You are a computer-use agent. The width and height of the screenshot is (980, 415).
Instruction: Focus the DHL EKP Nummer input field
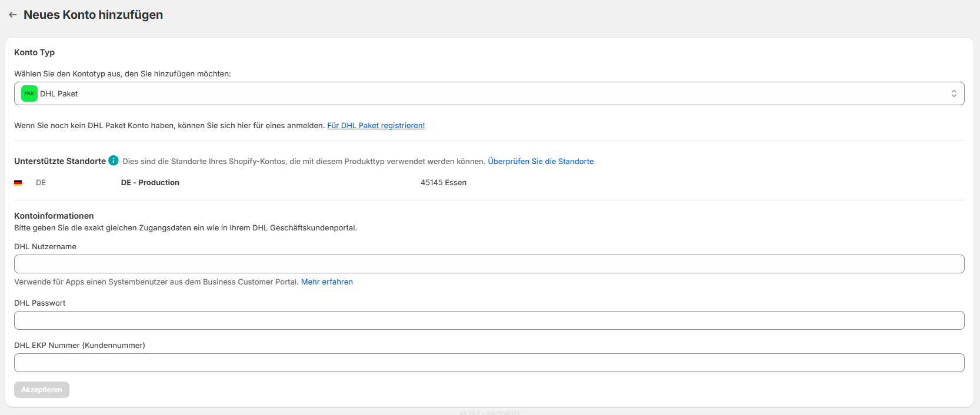[489, 363]
